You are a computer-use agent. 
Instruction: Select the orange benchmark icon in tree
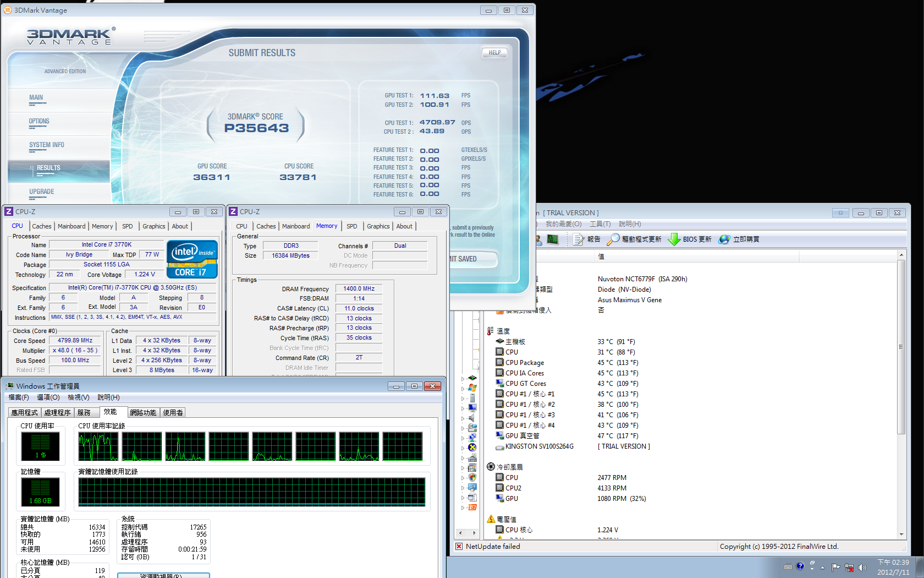click(x=472, y=507)
